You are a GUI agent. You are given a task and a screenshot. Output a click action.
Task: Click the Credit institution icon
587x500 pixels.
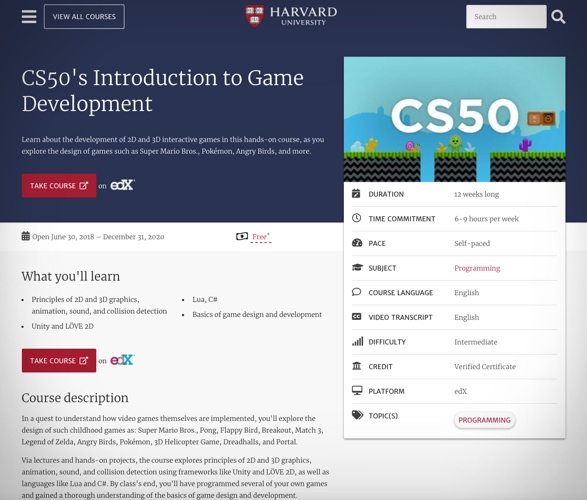356,366
